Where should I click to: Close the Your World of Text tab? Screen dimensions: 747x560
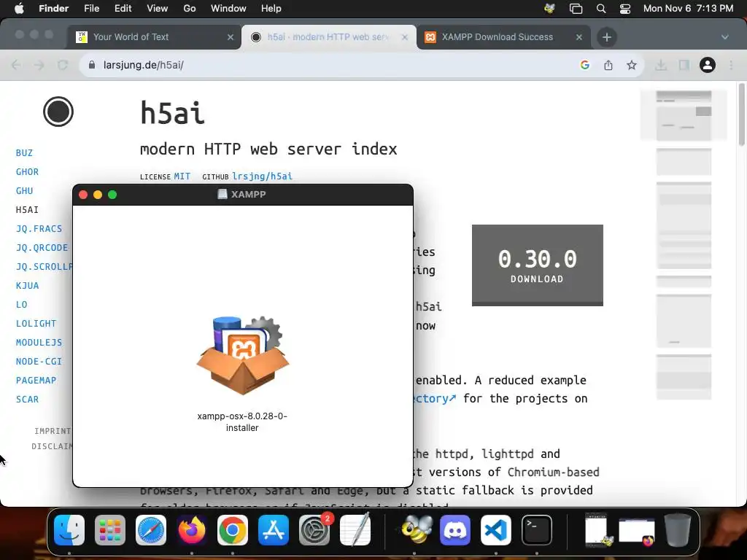pyautogui.click(x=231, y=37)
